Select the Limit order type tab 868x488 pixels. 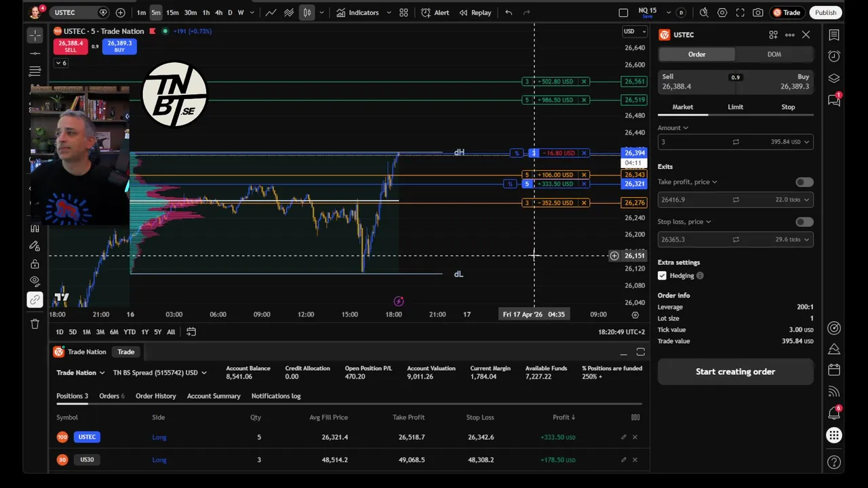[735, 107]
